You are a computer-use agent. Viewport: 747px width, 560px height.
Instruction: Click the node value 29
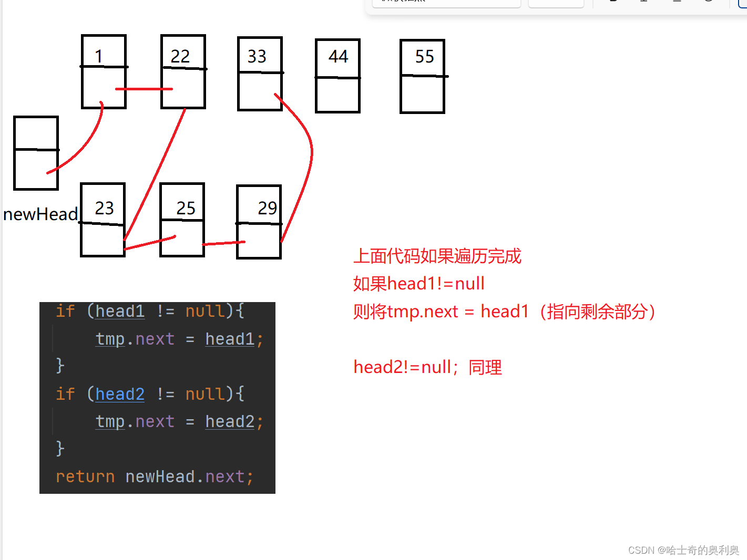(268, 208)
